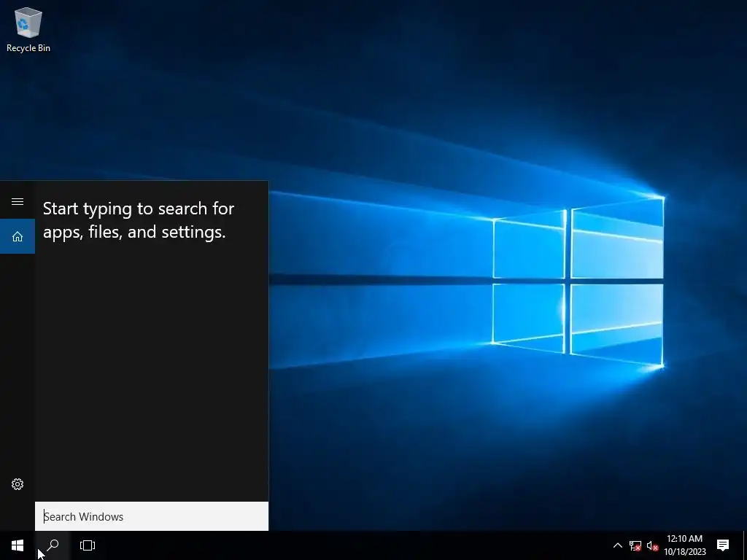Open the Action Center notifications icon
The image size is (747, 560).
[723, 545]
